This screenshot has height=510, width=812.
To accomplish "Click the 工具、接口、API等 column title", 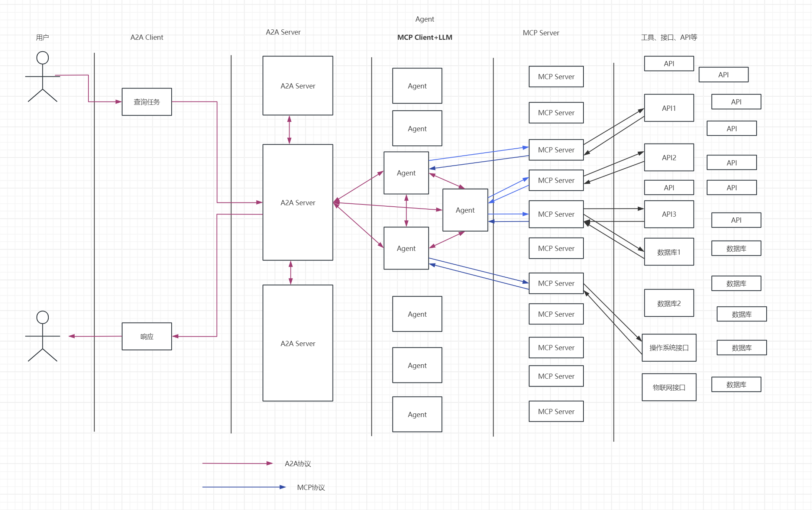I will [x=669, y=37].
